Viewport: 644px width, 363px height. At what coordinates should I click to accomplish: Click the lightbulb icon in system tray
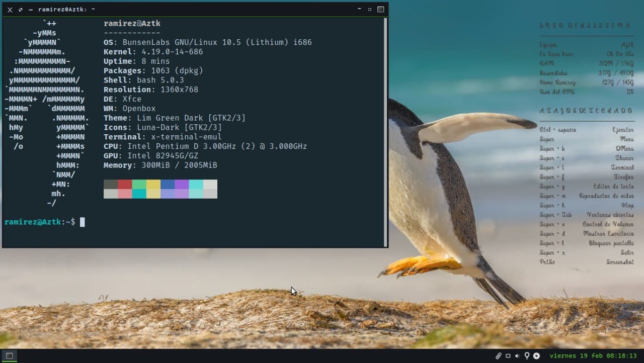[x=527, y=356]
